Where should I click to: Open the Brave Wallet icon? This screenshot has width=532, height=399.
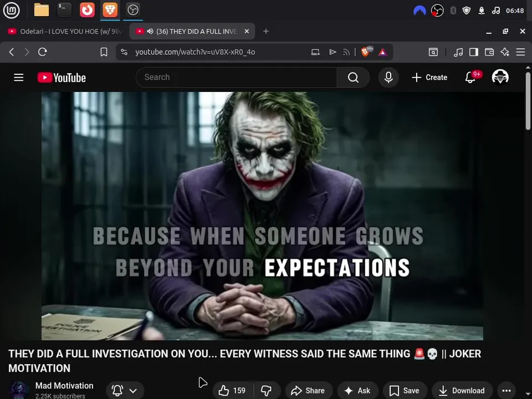tap(489, 52)
